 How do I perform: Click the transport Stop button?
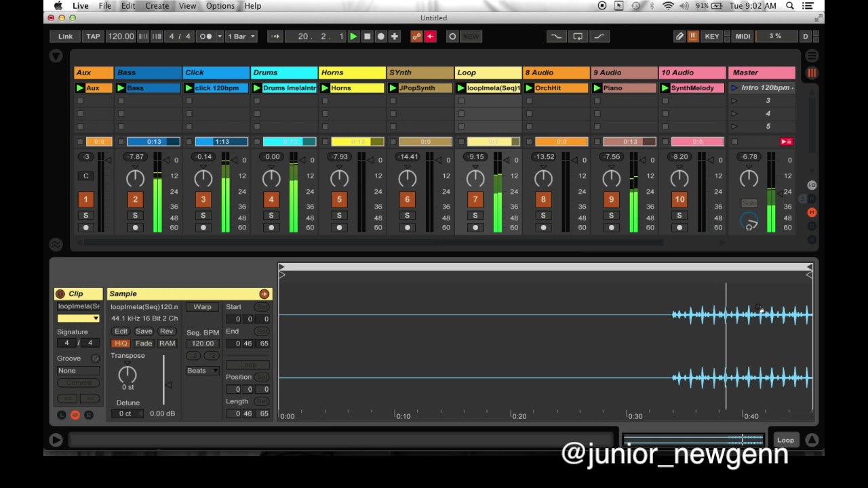click(x=367, y=37)
